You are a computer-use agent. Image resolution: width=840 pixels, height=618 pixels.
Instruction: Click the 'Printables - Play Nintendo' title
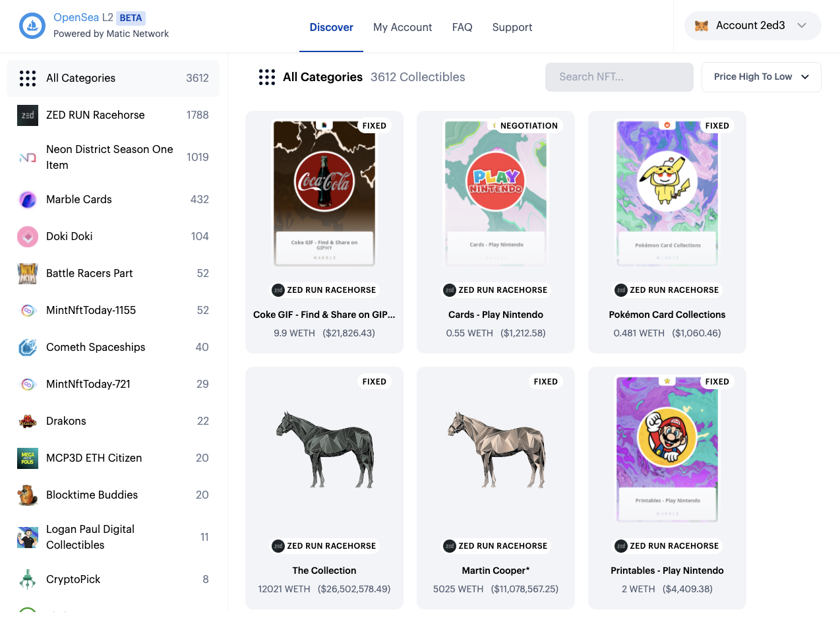click(x=667, y=571)
